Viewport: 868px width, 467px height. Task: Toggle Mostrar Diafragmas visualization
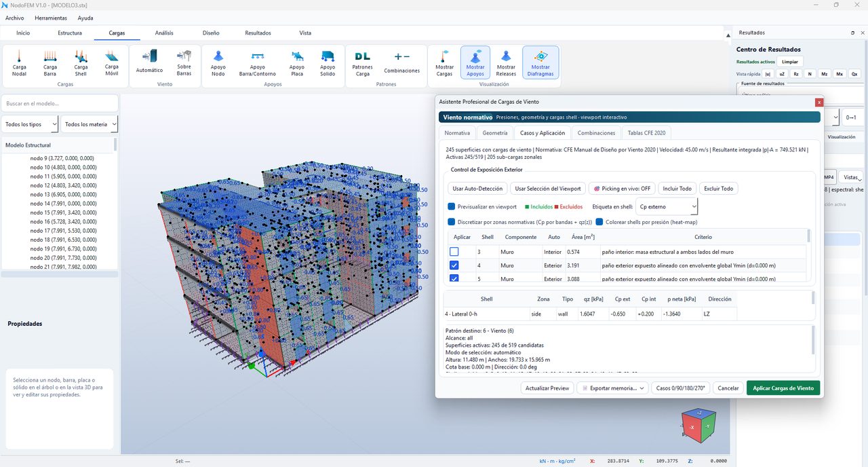540,62
